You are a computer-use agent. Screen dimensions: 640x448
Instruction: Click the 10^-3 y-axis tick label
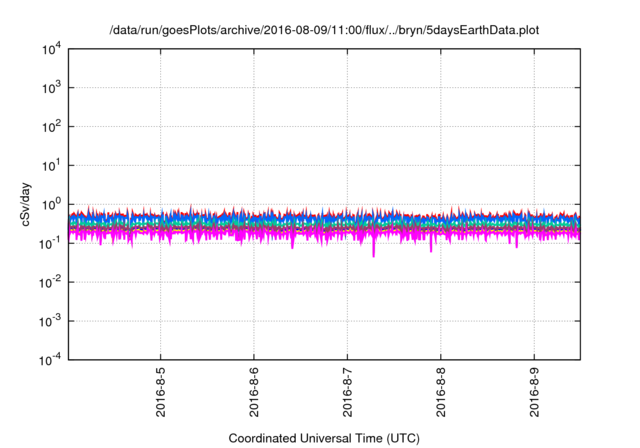(x=50, y=321)
